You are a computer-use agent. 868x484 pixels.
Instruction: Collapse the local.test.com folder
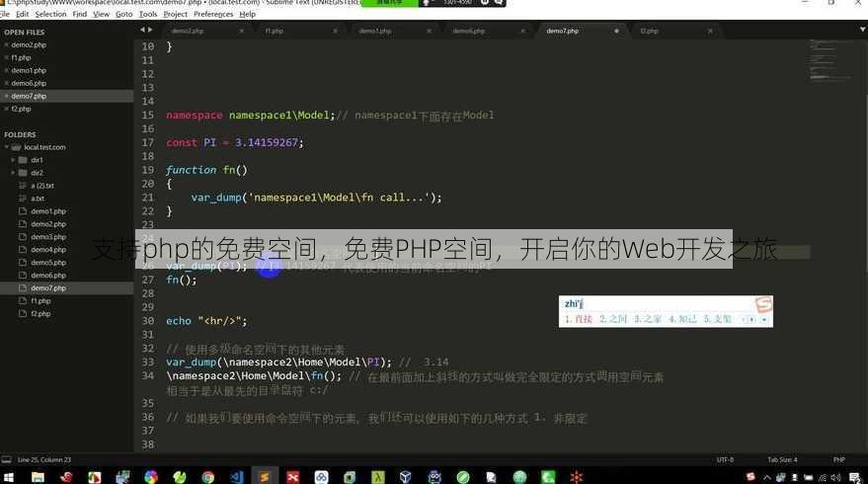[7, 147]
